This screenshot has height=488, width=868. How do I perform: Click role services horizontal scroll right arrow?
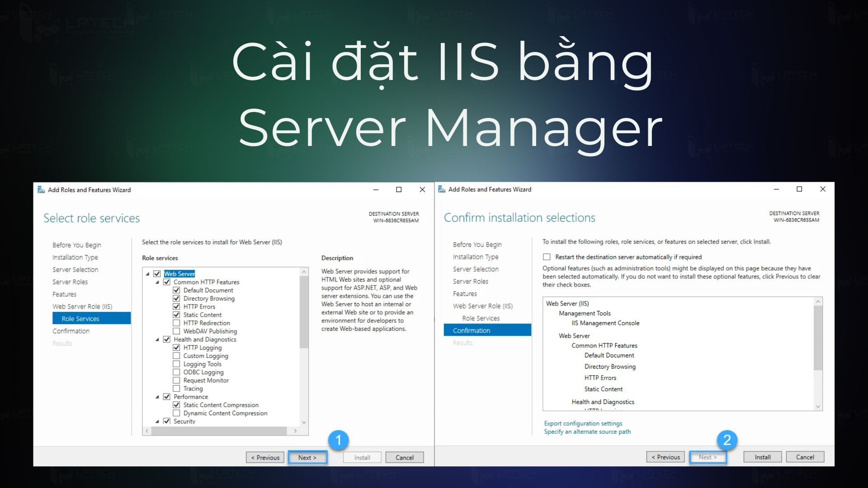coord(295,431)
